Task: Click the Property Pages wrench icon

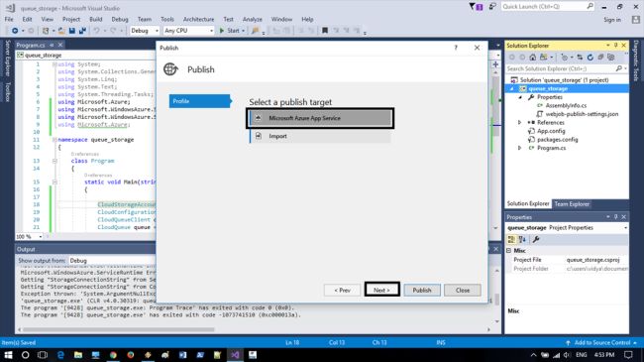Action: coord(536,239)
